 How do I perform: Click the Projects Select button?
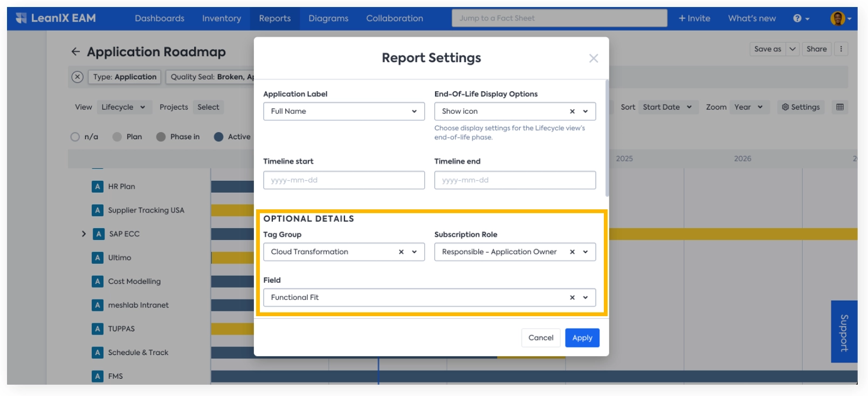[208, 107]
